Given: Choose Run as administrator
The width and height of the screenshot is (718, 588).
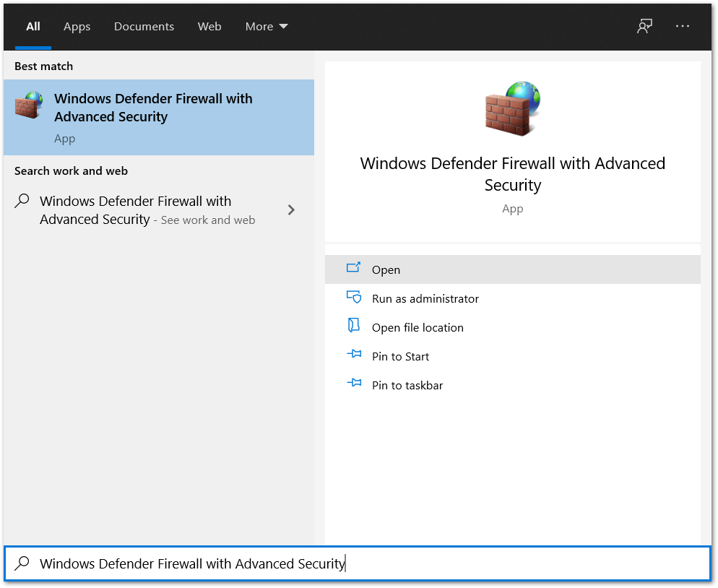Looking at the screenshot, I should coord(513,298).
